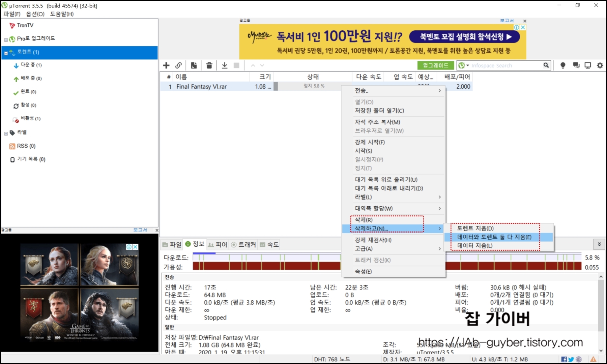
Task: Choose 토렌트 지움(D) in submenu
Action: tap(499, 229)
